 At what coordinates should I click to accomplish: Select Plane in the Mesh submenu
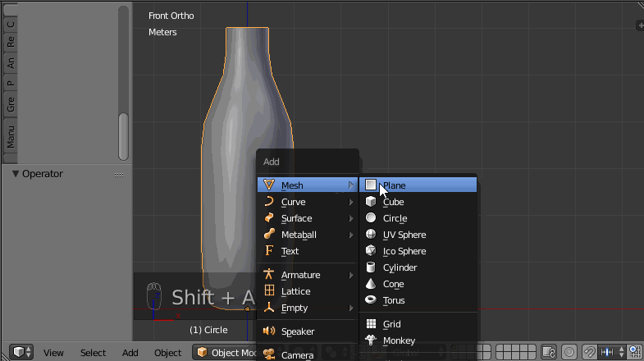(418, 185)
